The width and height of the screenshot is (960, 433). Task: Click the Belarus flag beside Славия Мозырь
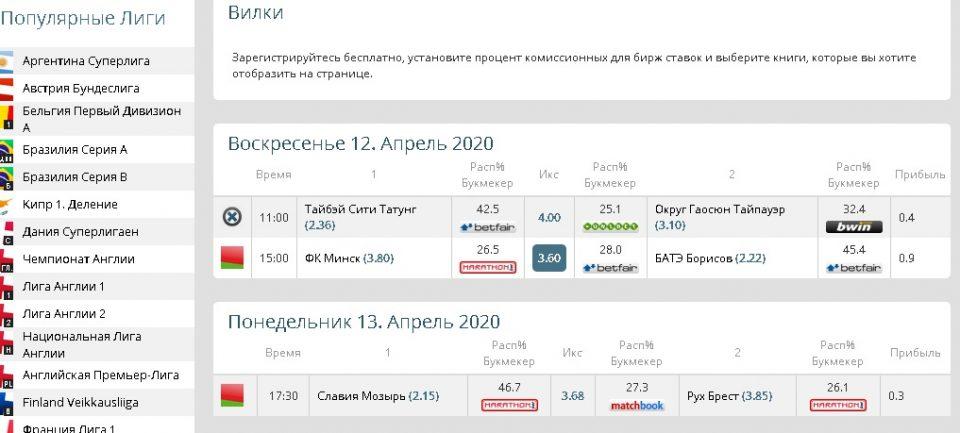(232, 396)
